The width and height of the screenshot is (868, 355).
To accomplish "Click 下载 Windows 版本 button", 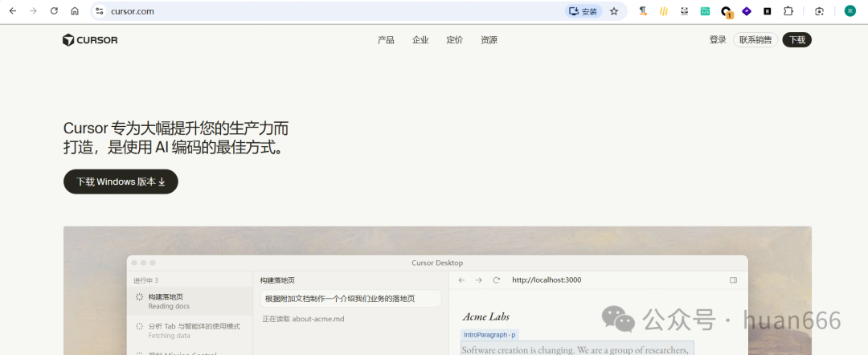I will pos(121,182).
